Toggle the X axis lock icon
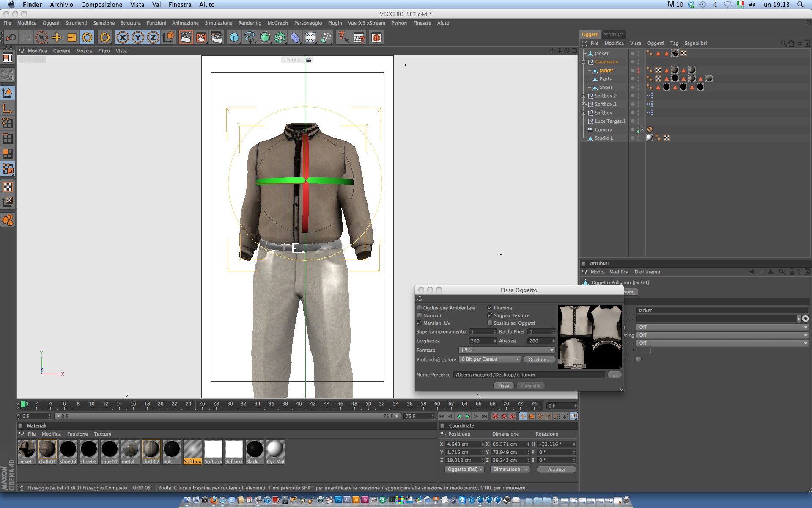812x508 pixels. 122,38
